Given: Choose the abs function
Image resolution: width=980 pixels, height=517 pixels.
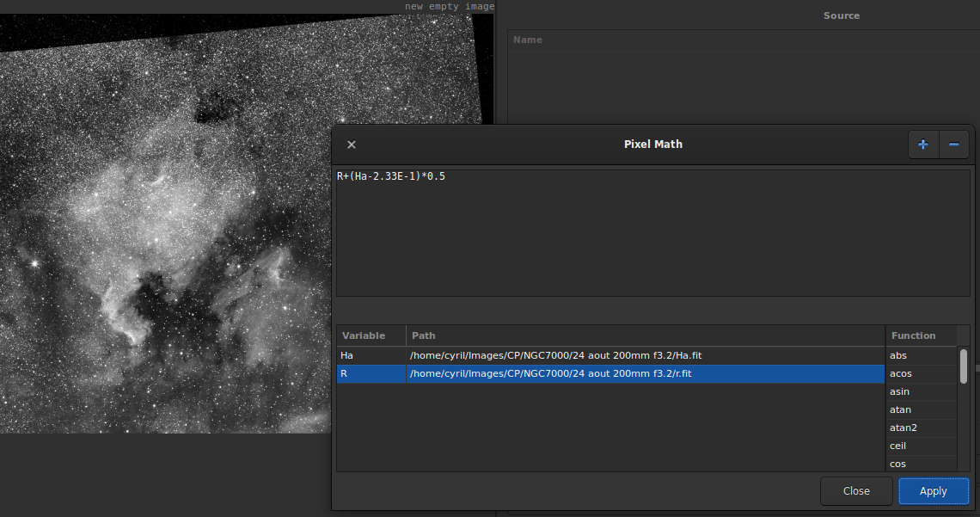Looking at the screenshot, I should 922,355.
